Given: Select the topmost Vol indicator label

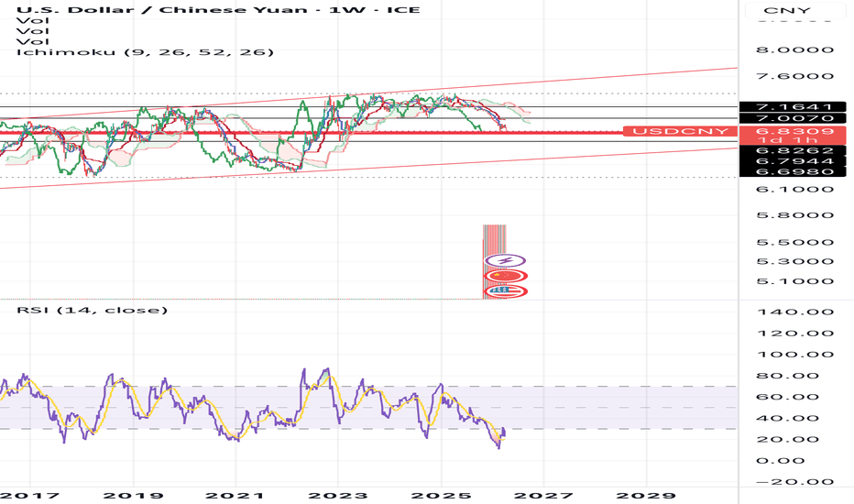Looking at the screenshot, I should 33,21.
